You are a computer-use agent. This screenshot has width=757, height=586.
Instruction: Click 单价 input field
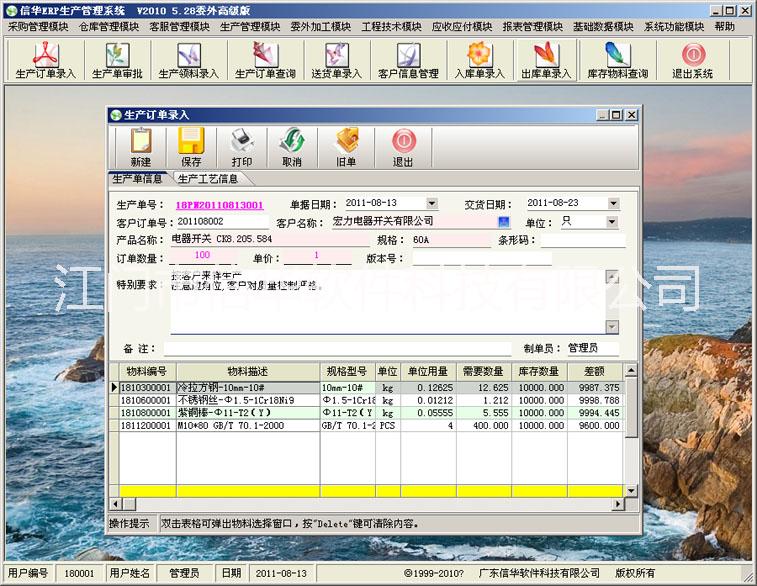(318, 256)
